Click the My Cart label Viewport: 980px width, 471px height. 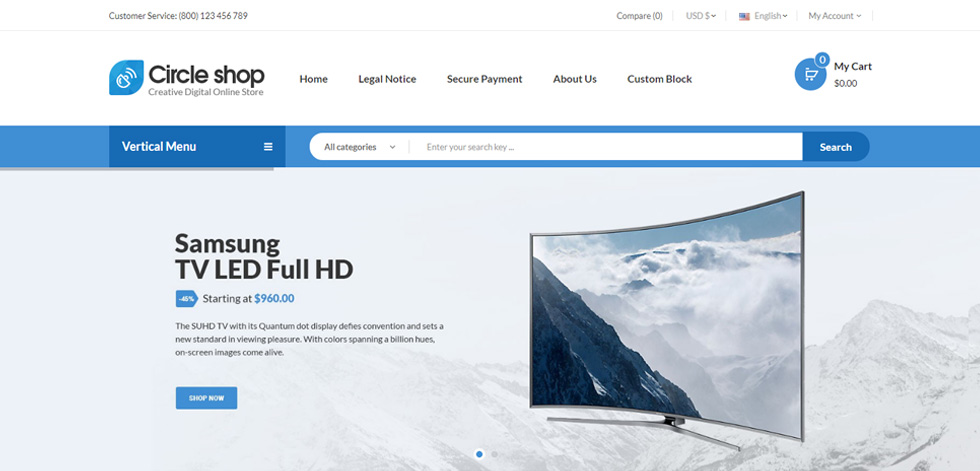(x=852, y=66)
